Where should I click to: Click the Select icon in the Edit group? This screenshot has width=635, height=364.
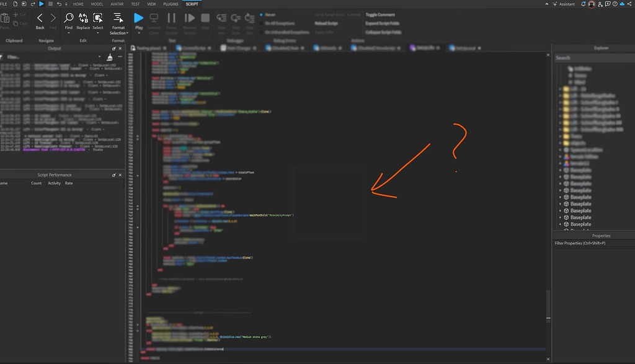[x=98, y=19]
